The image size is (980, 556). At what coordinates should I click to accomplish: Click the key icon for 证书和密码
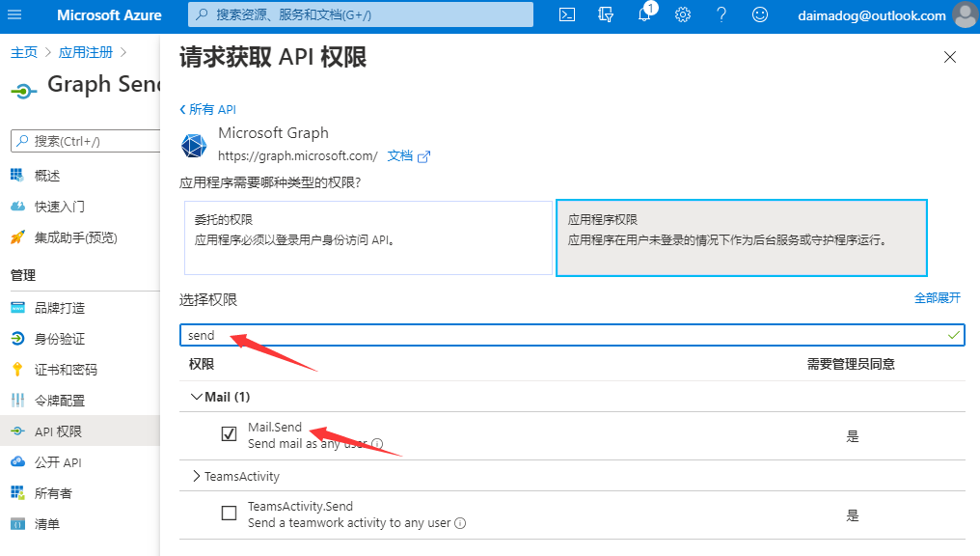[16, 370]
